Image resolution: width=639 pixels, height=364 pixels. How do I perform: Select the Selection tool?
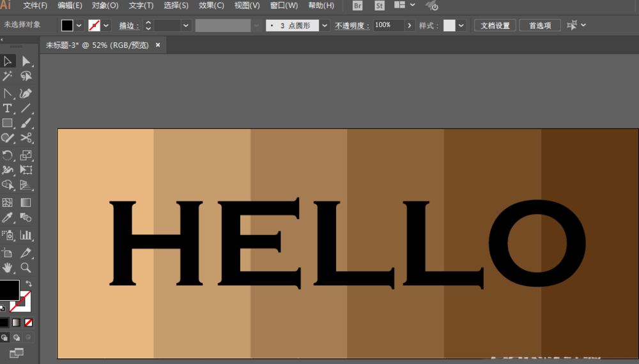pyautogui.click(x=8, y=61)
